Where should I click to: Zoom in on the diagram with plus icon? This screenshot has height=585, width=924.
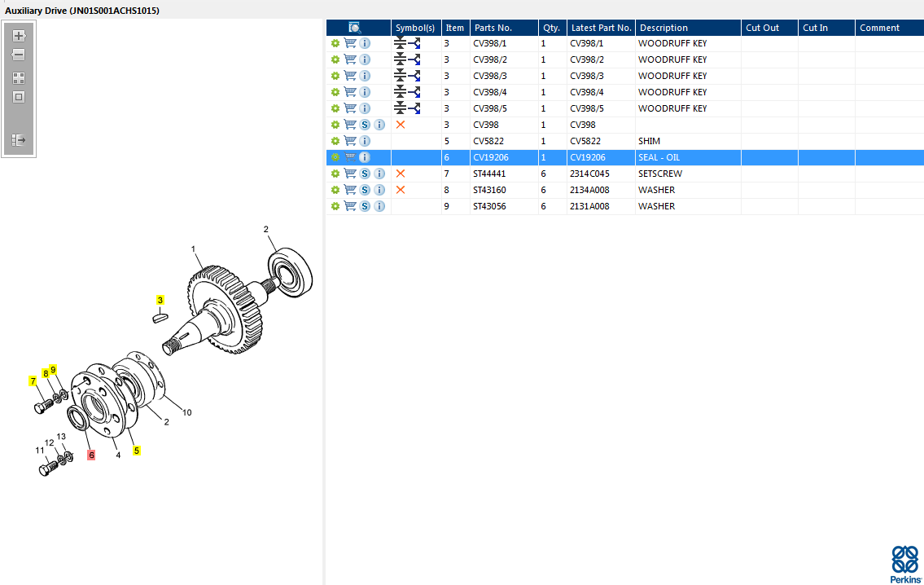tap(19, 35)
